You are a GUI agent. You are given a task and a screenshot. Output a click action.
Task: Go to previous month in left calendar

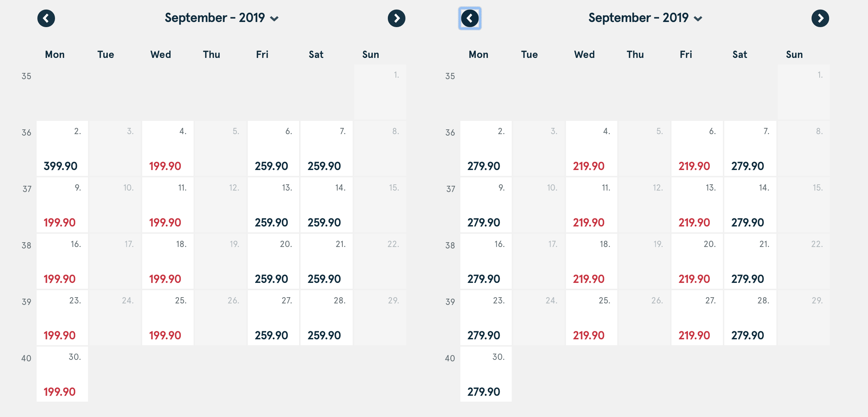[x=46, y=18]
